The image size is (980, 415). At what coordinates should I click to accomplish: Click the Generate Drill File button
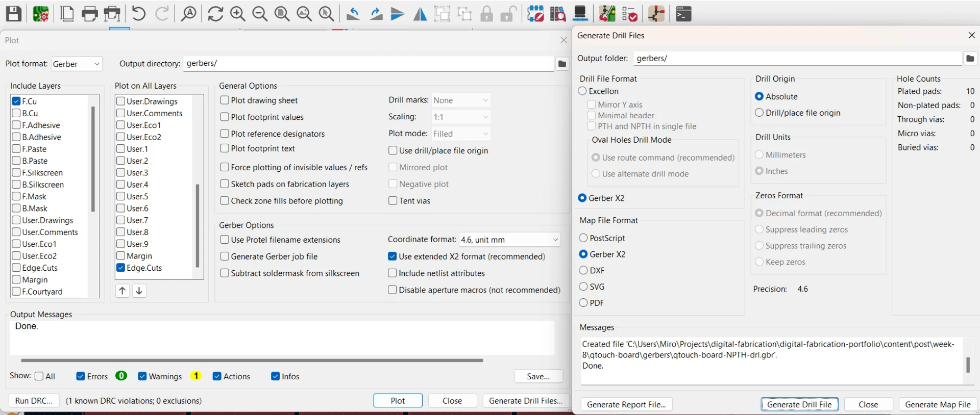point(799,404)
